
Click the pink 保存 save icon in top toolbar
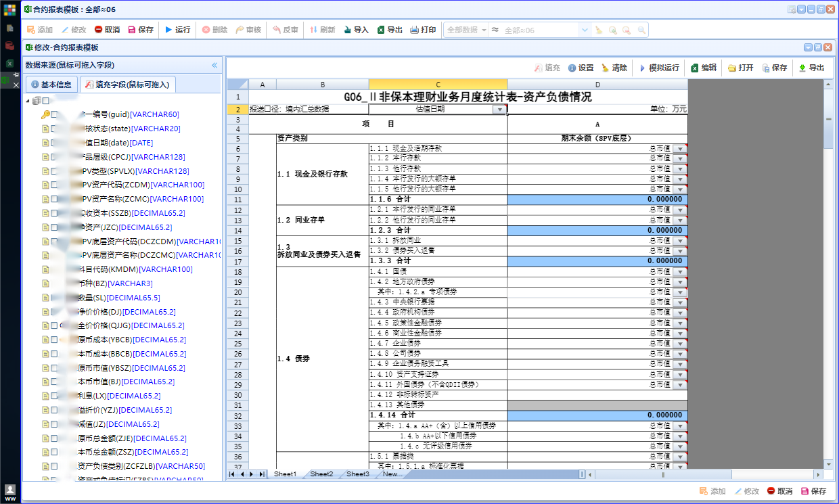(x=132, y=30)
